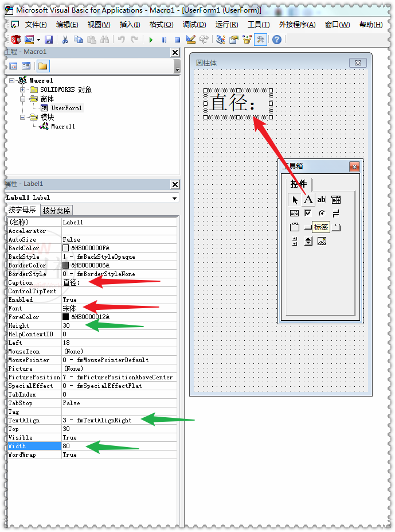Collapse the 模块 folder node
Screen dimensions: 395x532
coord(22,118)
